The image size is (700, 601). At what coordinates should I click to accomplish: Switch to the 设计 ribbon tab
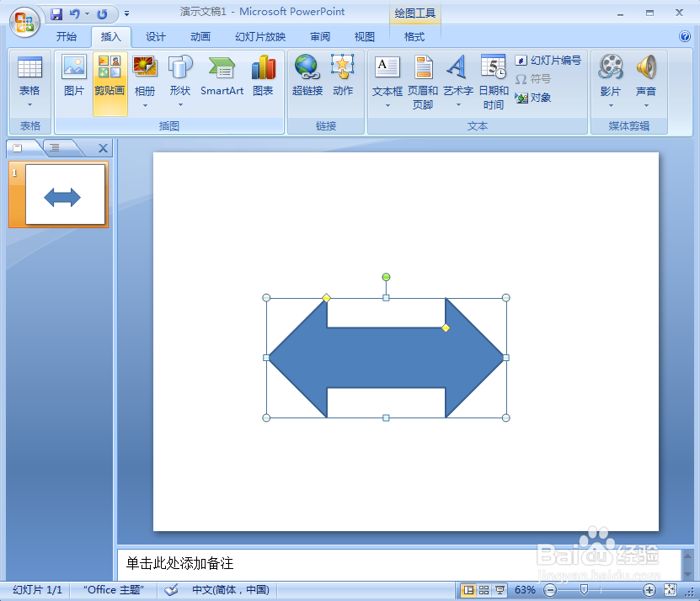pyautogui.click(x=155, y=36)
